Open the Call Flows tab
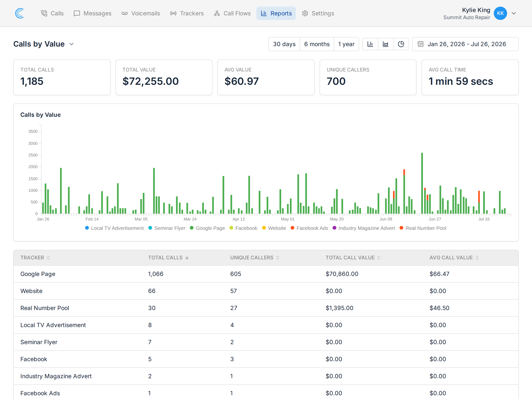 (x=232, y=13)
